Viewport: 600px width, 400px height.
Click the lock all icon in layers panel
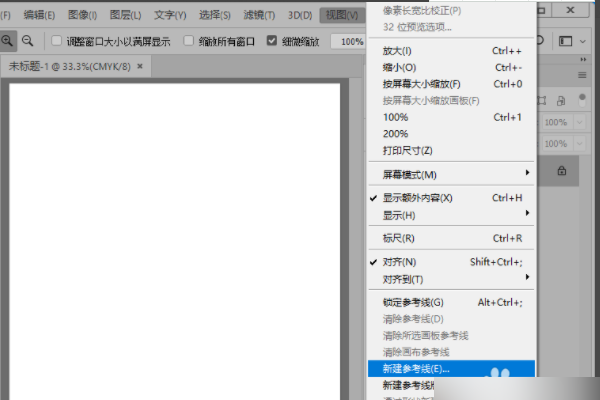click(x=561, y=101)
